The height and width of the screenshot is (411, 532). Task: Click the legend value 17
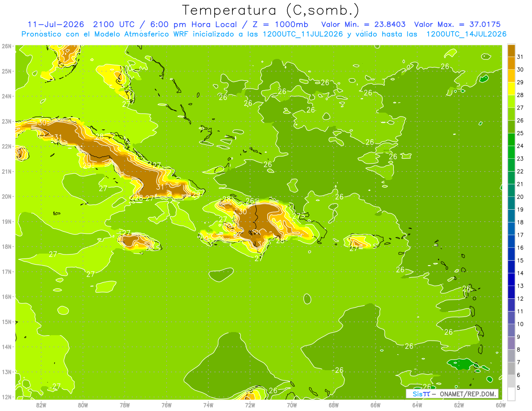(x=520, y=235)
